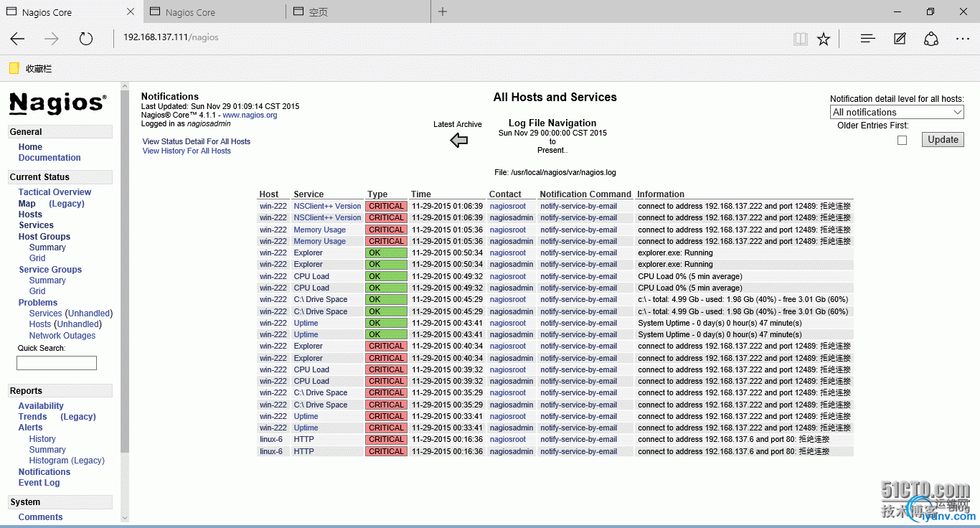This screenshot has height=528, width=980.
Task: Open Notifications in Reports section
Action: [x=44, y=472]
